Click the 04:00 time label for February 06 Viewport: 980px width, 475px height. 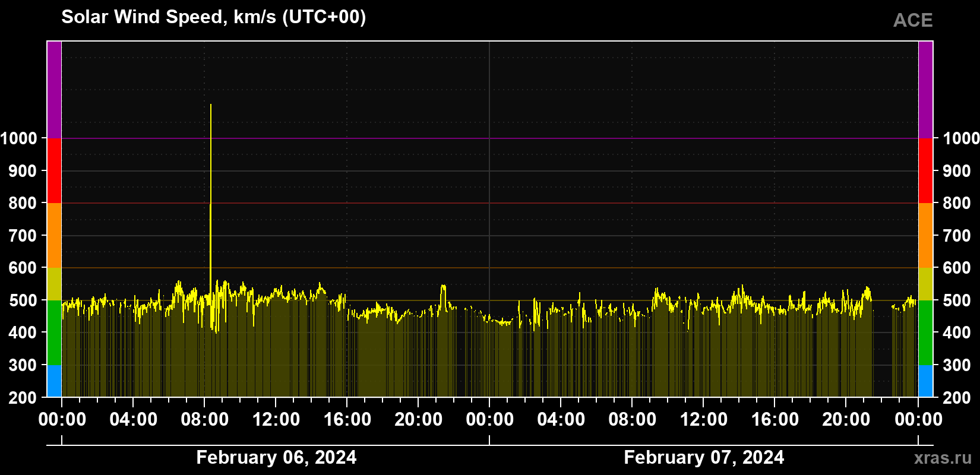[134, 420]
